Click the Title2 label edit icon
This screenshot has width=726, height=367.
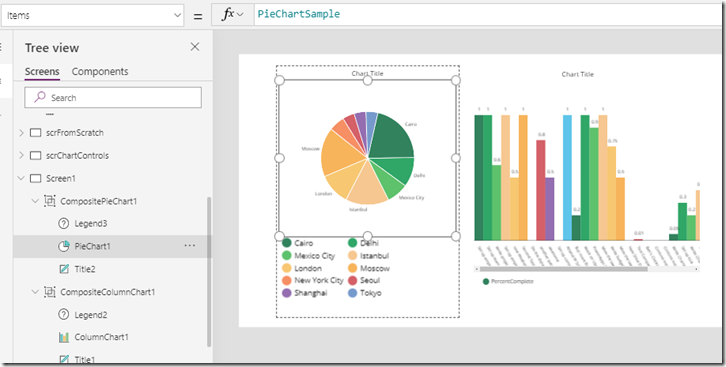point(64,269)
